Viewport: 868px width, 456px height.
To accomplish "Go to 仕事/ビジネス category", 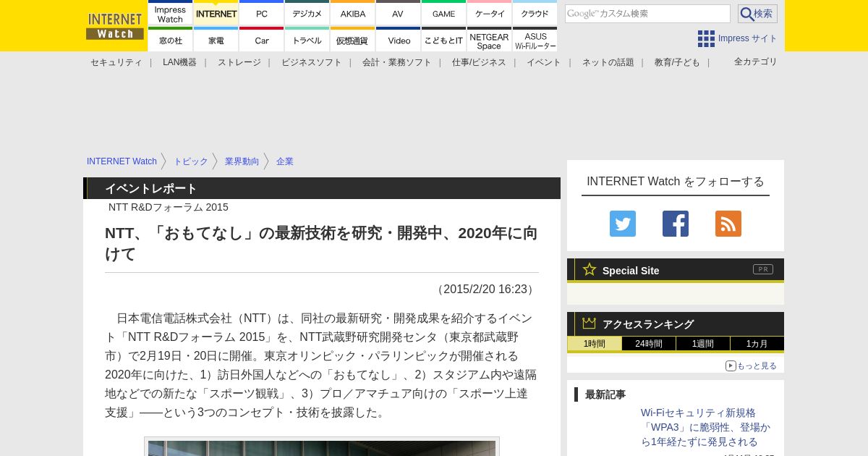I will pyautogui.click(x=480, y=62).
